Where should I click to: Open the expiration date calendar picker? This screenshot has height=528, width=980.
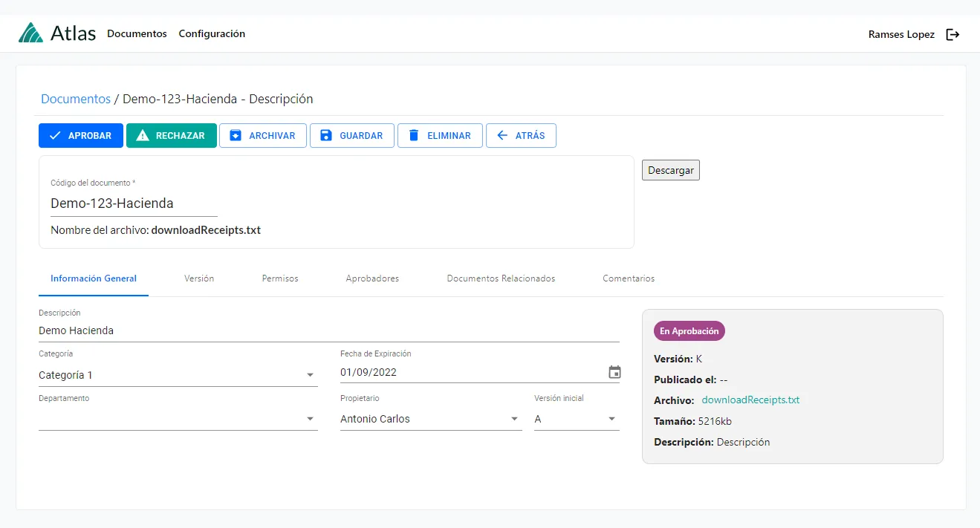pyautogui.click(x=614, y=372)
